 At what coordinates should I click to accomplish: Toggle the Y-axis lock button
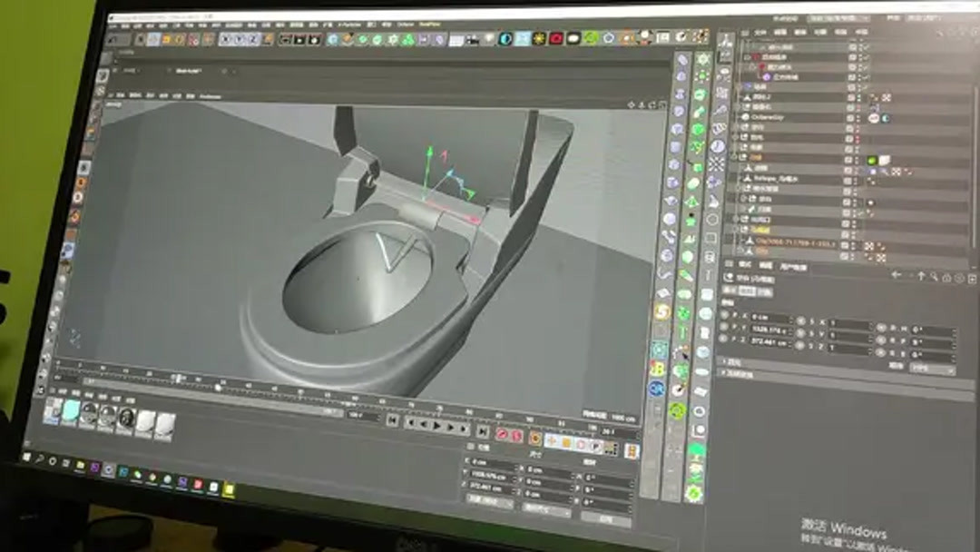[x=240, y=40]
